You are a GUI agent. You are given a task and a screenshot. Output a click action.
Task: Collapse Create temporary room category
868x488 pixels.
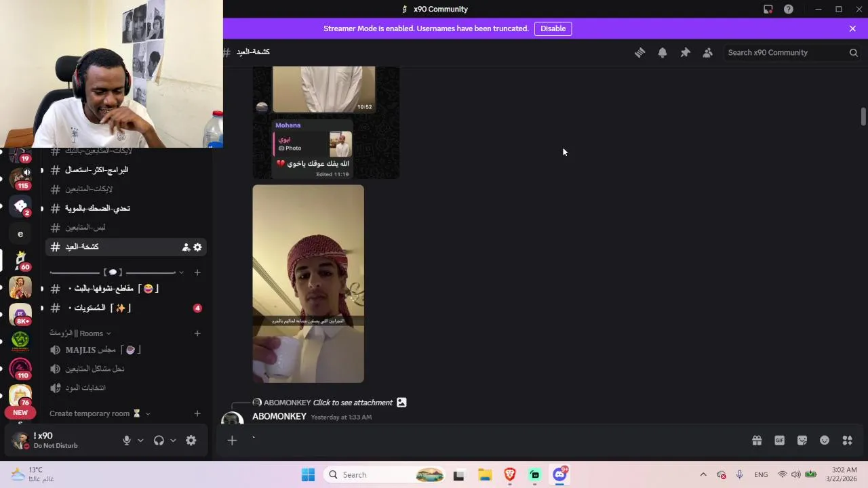click(100, 413)
